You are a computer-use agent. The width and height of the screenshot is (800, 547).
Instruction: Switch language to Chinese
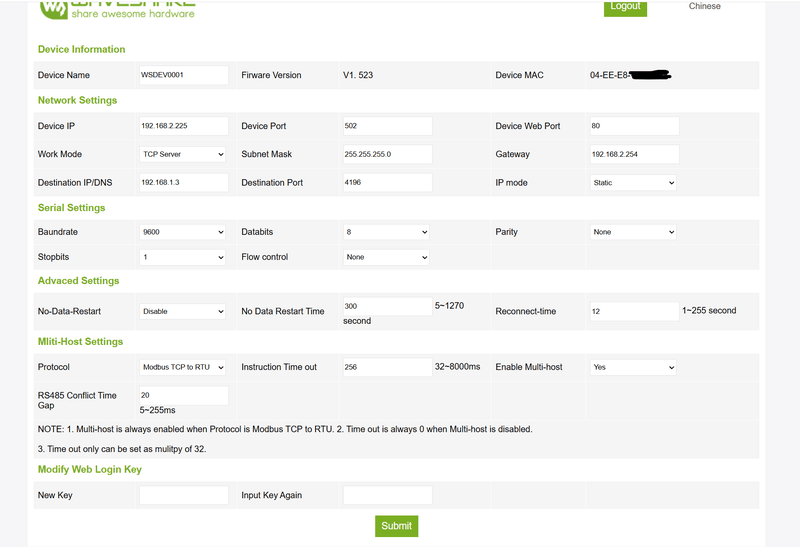[x=704, y=6]
